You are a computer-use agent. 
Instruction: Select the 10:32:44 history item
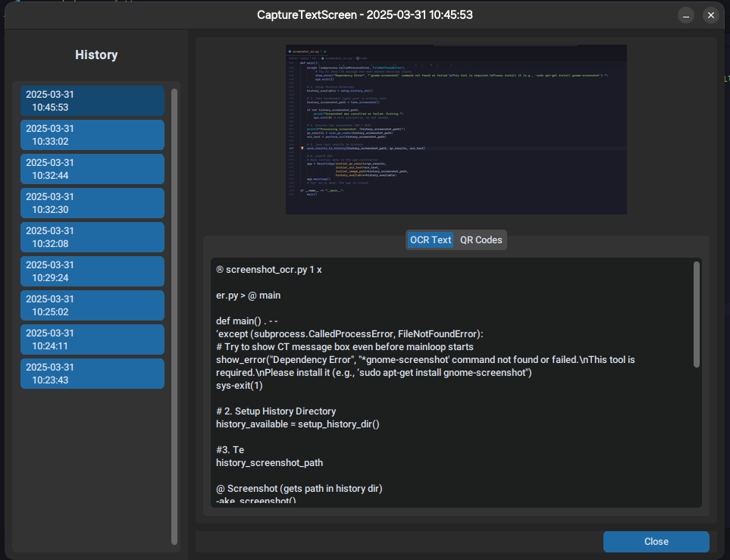click(92, 169)
